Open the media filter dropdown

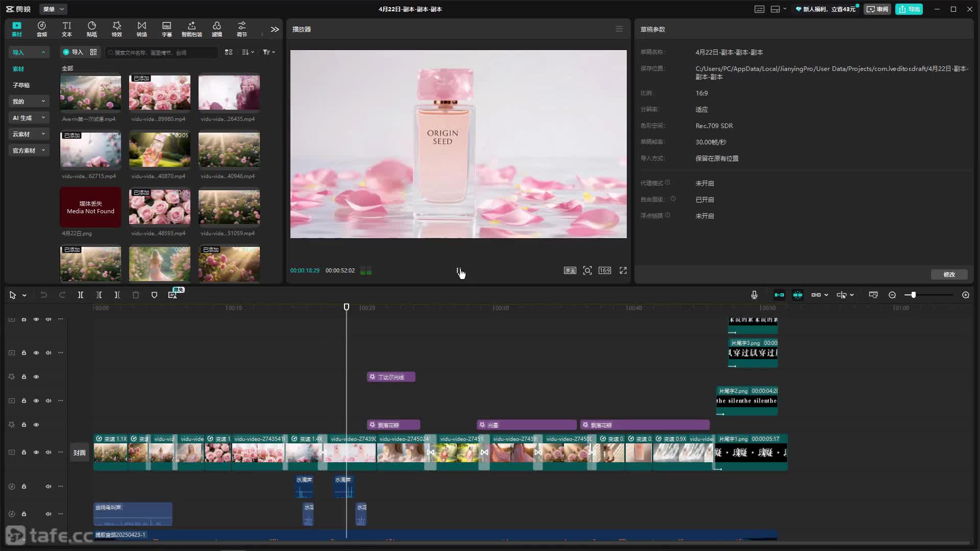[x=269, y=52]
